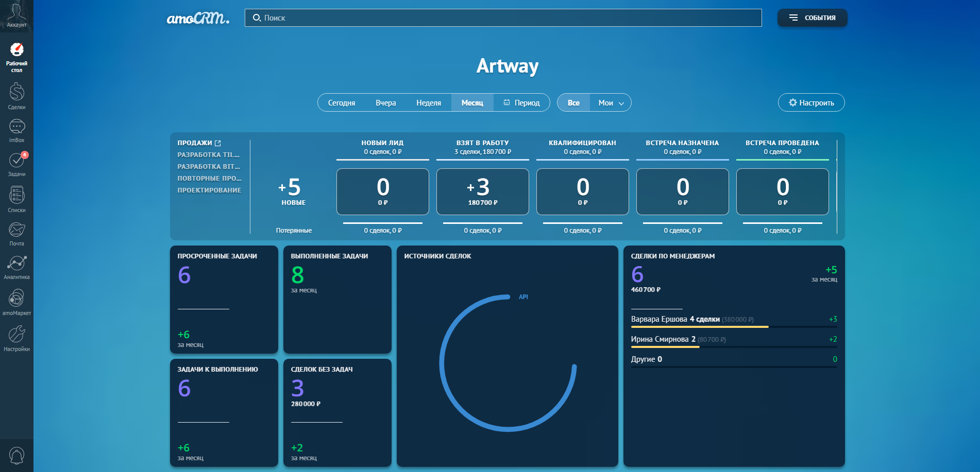Click the Настроить button
This screenshot has height=472, width=980.
coord(811,103)
